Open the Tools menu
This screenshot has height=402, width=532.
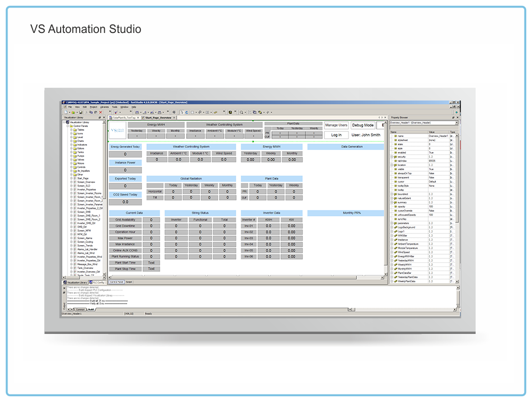point(115,107)
